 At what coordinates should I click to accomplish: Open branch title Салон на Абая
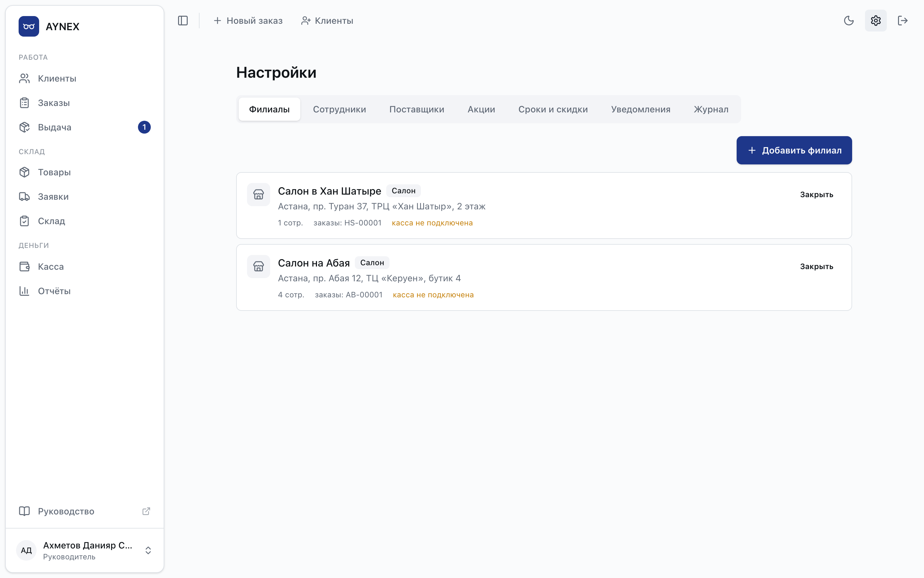click(314, 263)
